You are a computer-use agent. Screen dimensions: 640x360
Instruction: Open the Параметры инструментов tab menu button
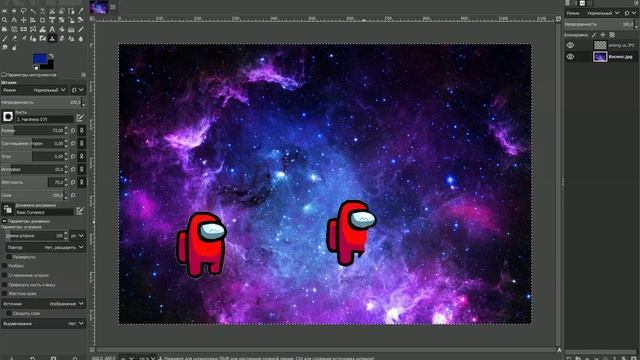[83, 75]
